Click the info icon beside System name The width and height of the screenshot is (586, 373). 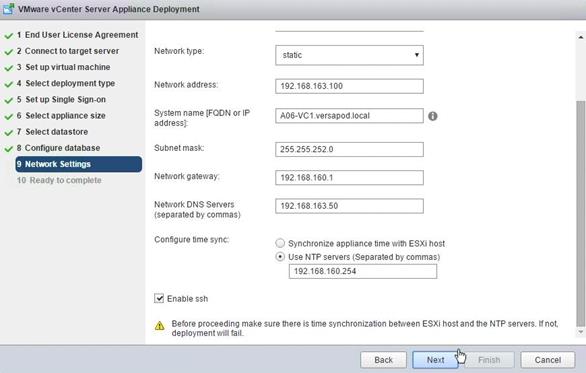click(432, 116)
